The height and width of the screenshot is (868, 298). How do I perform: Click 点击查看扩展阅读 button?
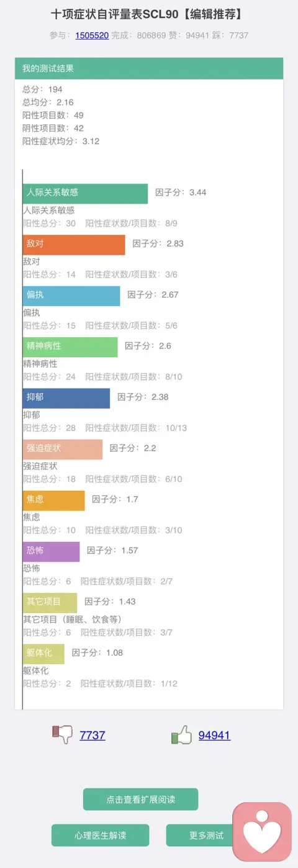(x=140, y=799)
